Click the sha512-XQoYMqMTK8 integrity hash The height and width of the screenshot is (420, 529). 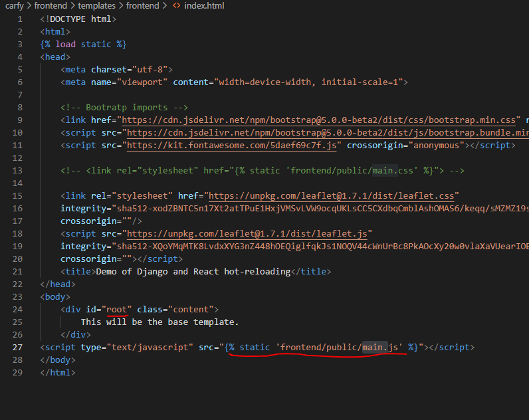pos(323,247)
